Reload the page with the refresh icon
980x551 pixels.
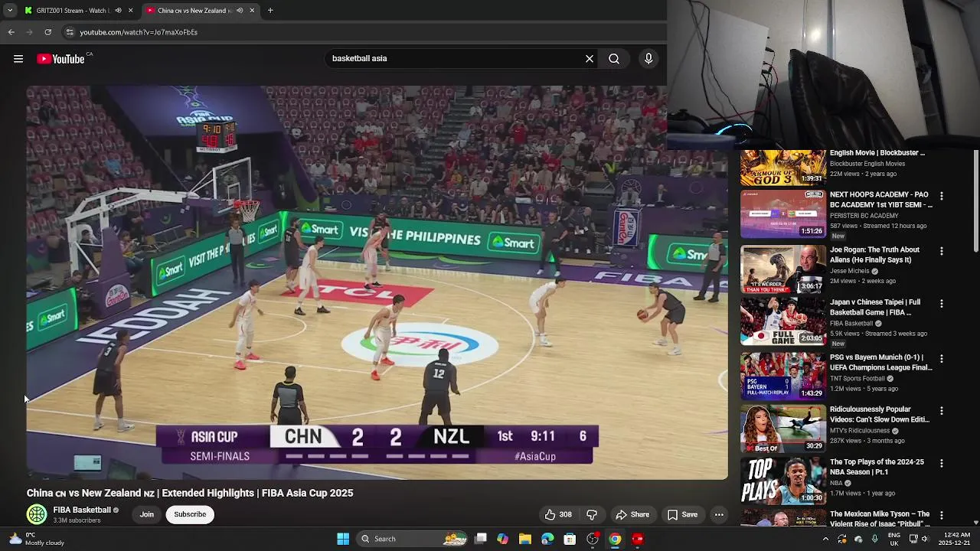(47, 32)
